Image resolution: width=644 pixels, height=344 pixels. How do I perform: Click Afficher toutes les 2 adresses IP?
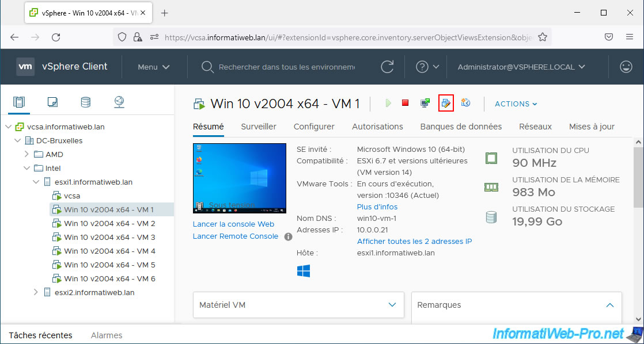pyautogui.click(x=414, y=242)
